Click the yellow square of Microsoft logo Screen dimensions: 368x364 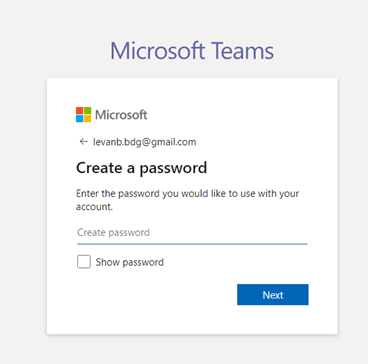tap(87, 119)
